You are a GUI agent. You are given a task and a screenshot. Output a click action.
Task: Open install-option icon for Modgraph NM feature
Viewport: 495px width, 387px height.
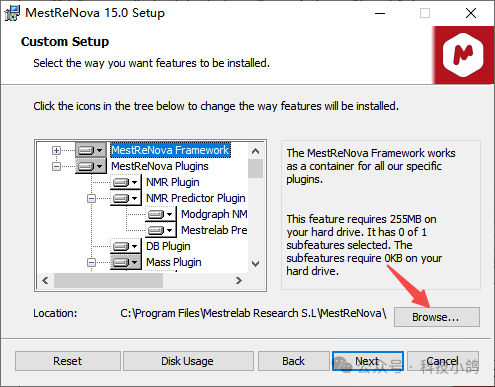[x=160, y=214]
